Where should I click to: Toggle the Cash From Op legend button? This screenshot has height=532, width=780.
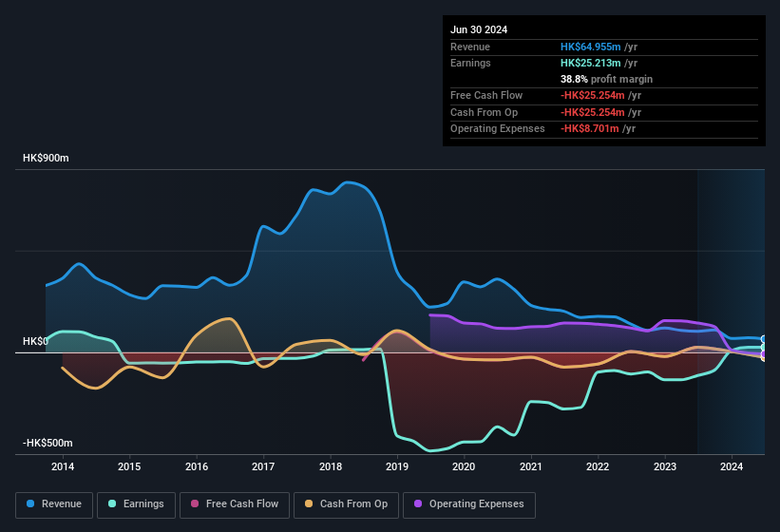[346, 504]
